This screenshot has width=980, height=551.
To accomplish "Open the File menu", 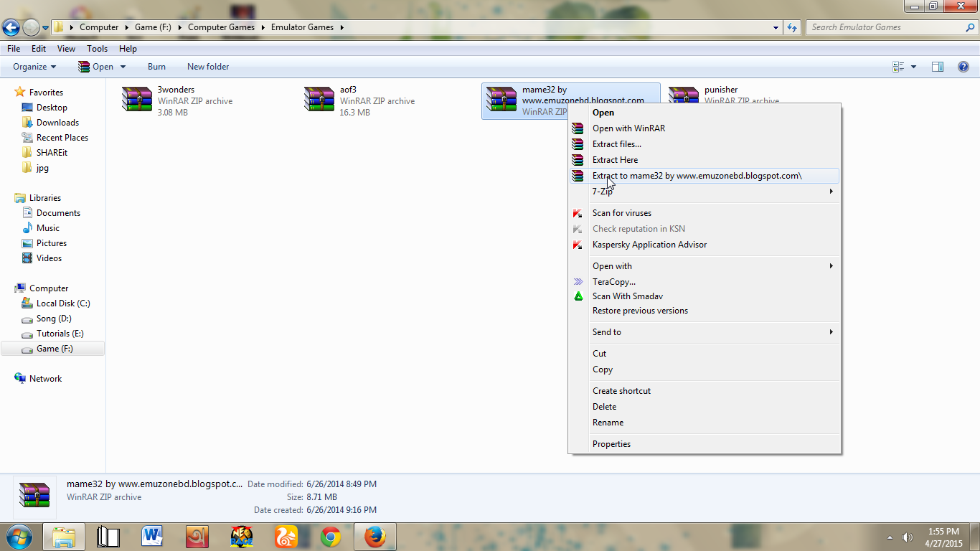I will coord(14,49).
